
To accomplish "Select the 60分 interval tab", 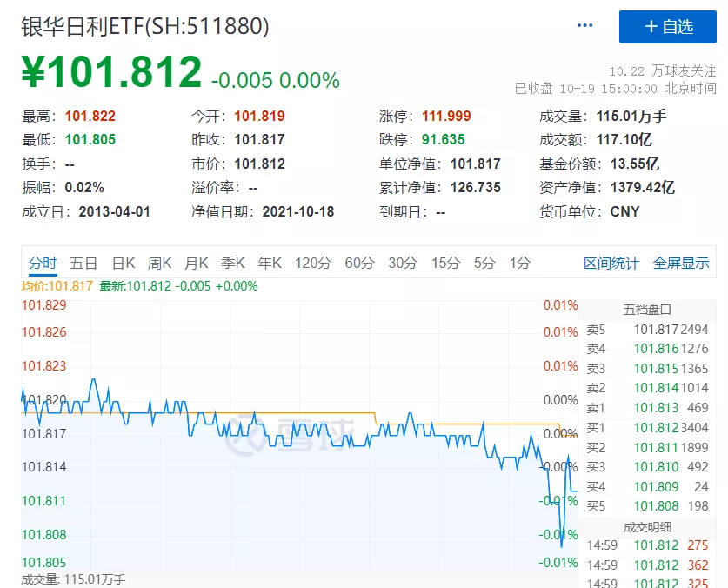I will [x=359, y=263].
